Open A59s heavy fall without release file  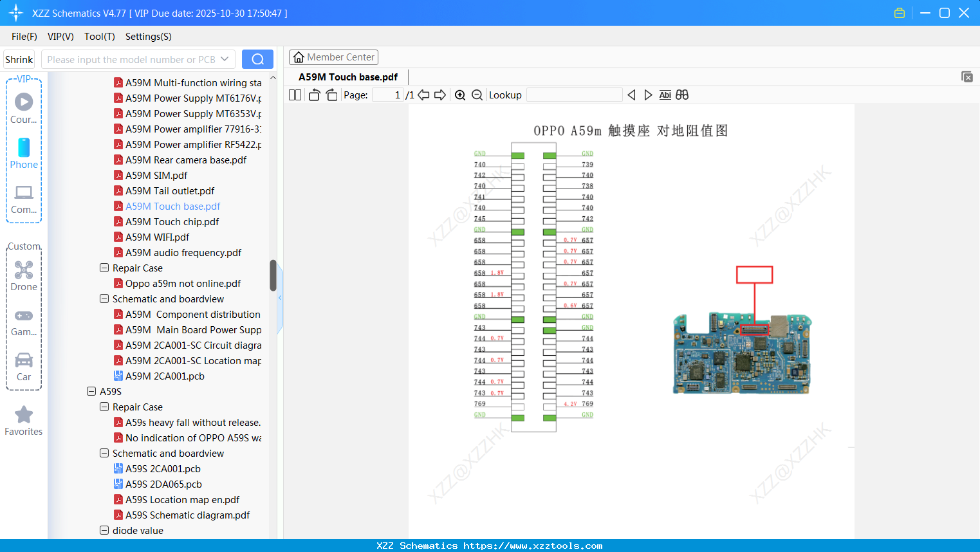coord(187,423)
